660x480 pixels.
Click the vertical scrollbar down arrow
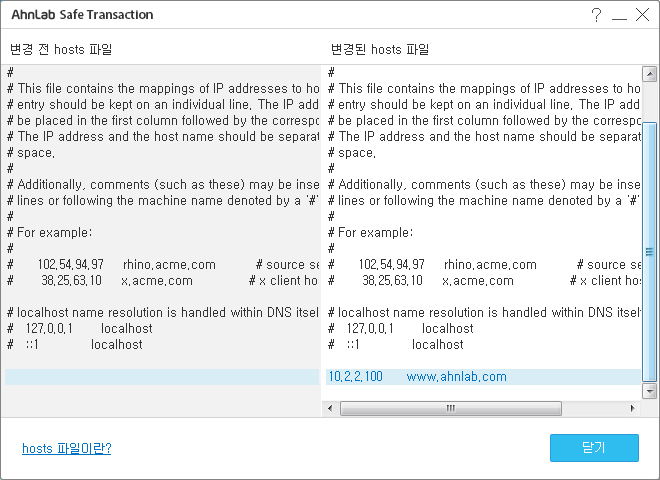pyautogui.click(x=649, y=391)
